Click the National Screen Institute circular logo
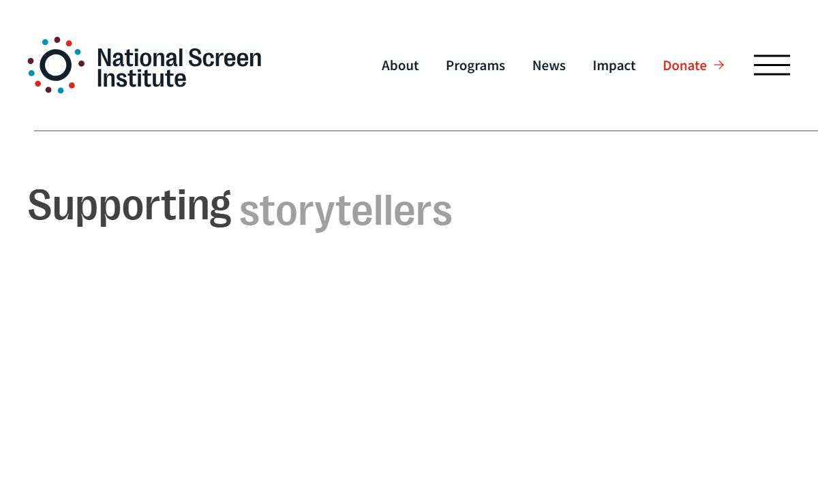Image resolution: width=818 pixels, height=504 pixels. (x=56, y=65)
